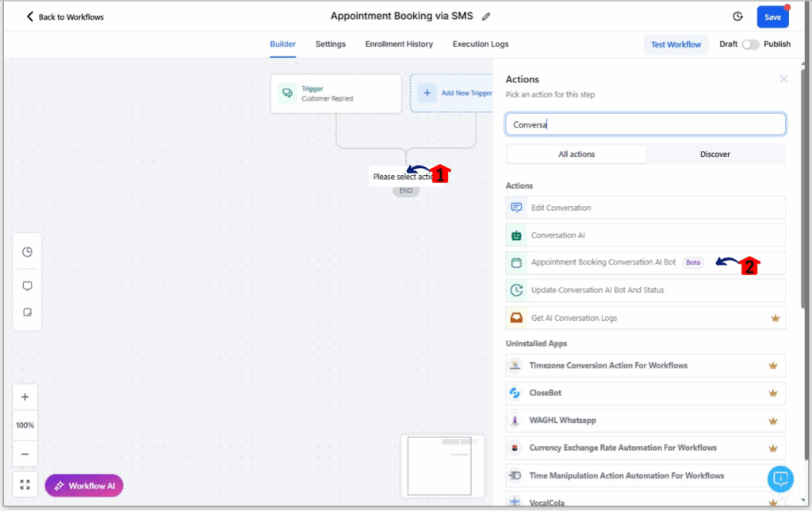Click crown icon on Timezone Conversion row
This screenshot has width=812, height=511.
coord(773,366)
